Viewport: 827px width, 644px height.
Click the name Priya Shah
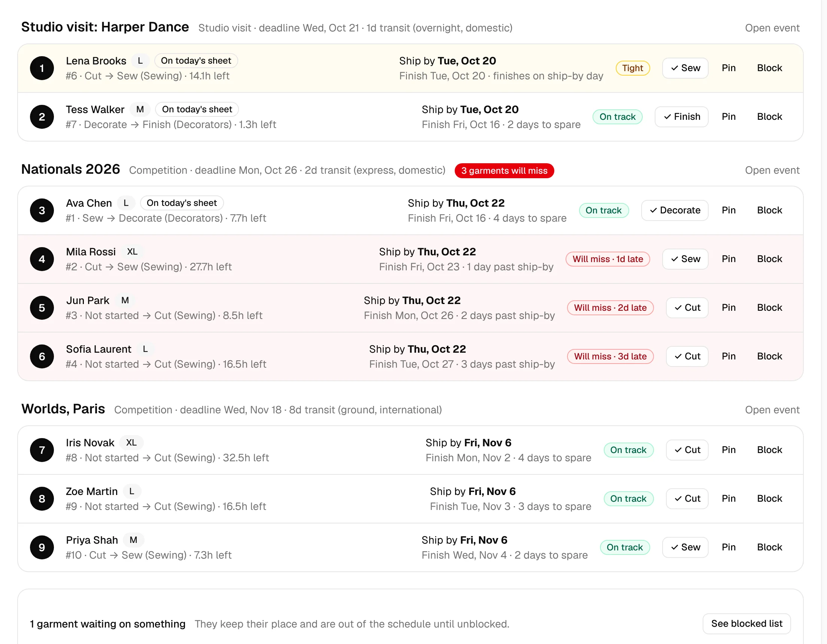click(x=92, y=540)
